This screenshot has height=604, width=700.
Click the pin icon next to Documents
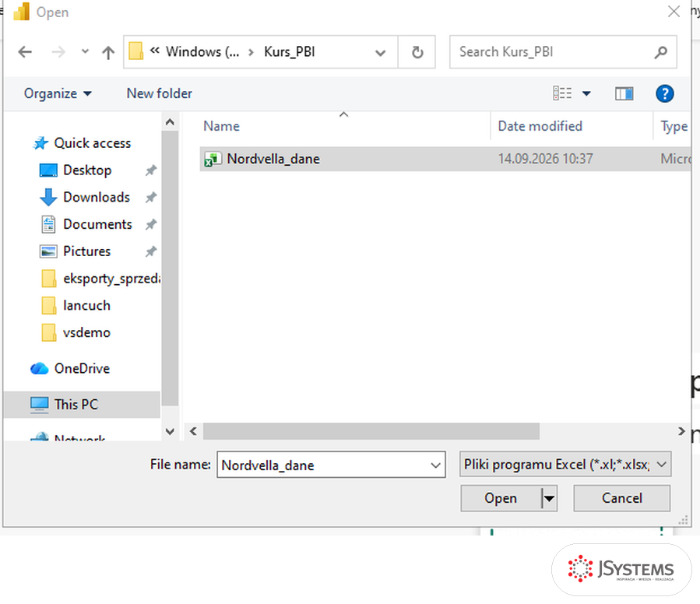pyautogui.click(x=151, y=224)
